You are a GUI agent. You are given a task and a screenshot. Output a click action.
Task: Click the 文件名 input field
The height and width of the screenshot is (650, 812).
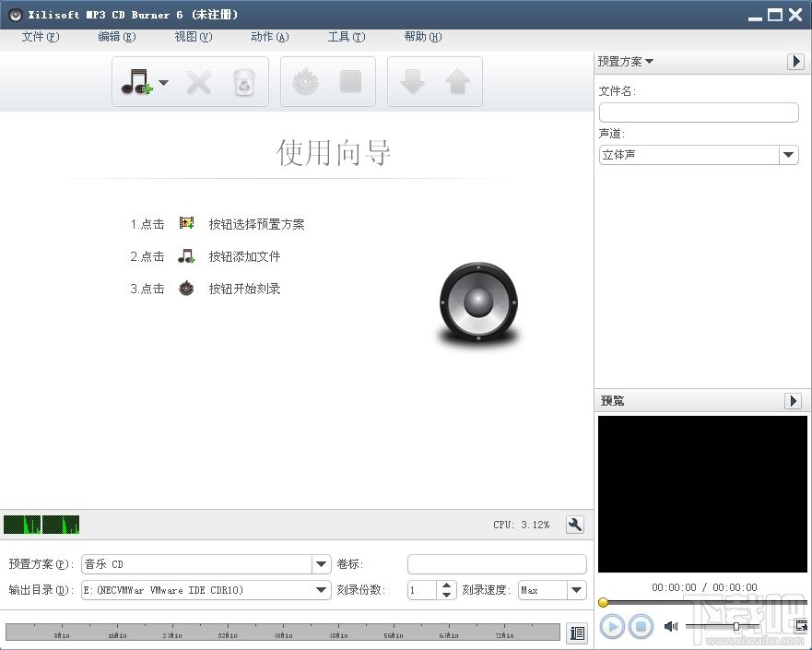(699, 112)
